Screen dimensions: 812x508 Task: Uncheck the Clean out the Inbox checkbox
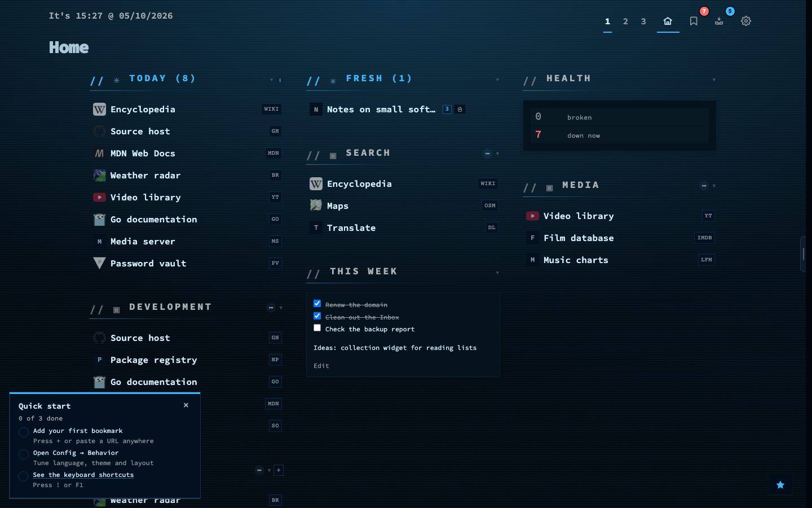coord(317,316)
